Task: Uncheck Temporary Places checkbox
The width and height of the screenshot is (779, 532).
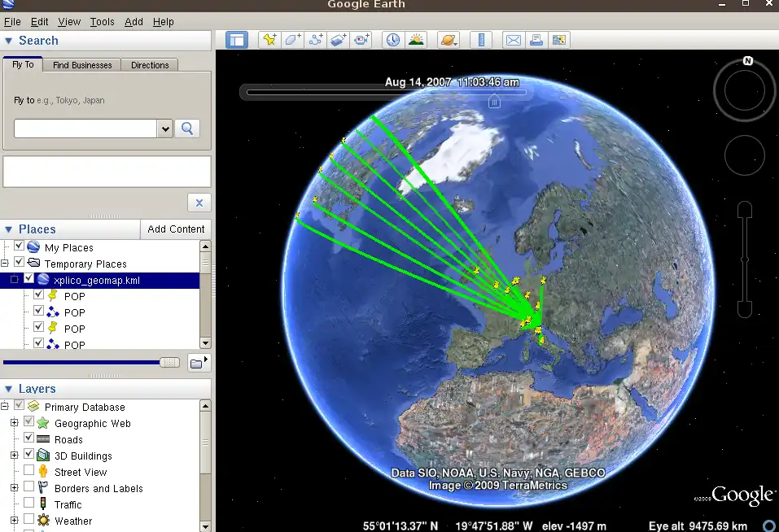Action: (19, 262)
